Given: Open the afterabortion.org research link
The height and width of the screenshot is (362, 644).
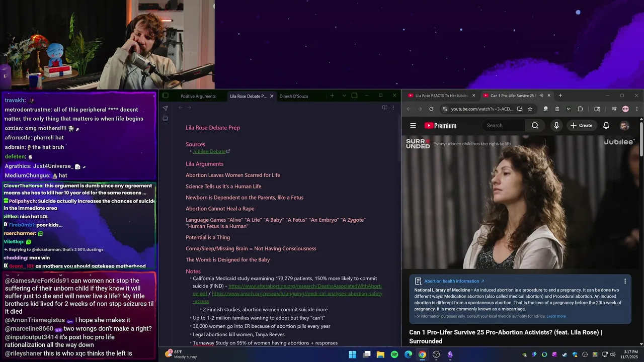Looking at the screenshot, I should click(305, 286).
